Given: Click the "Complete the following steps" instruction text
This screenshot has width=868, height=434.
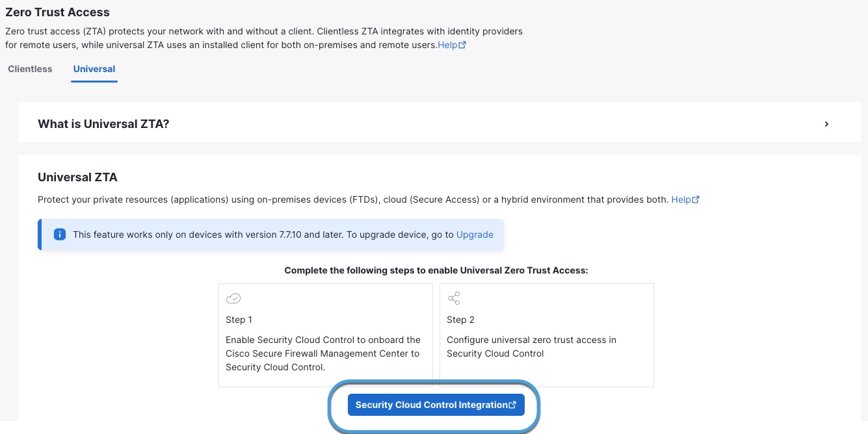Looking at the screenshot, I should [436, 270].
